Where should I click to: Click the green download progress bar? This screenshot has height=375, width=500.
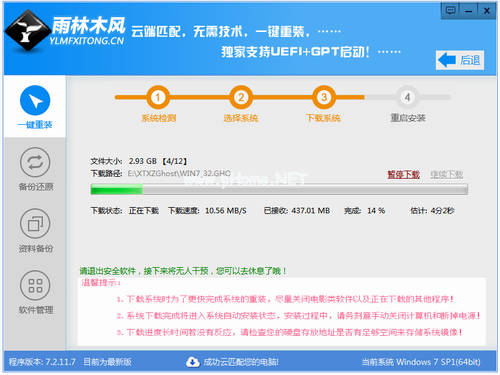(279, 189)
